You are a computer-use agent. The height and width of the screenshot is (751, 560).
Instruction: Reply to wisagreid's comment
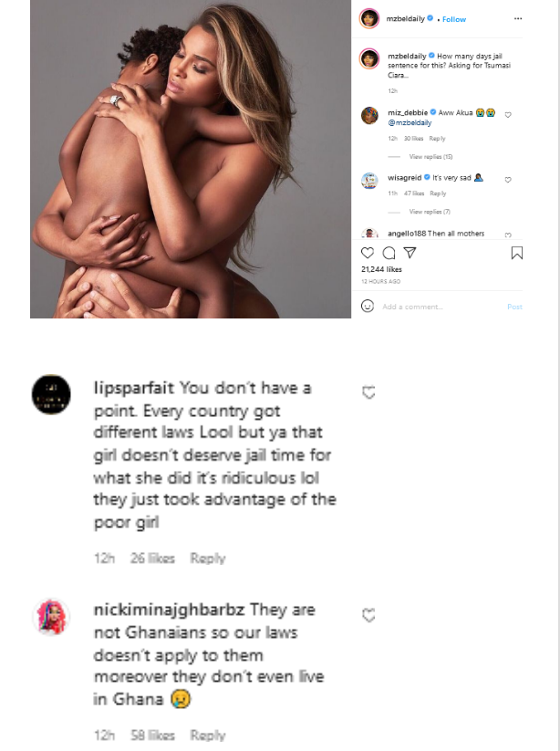click(x=438, y=193)
